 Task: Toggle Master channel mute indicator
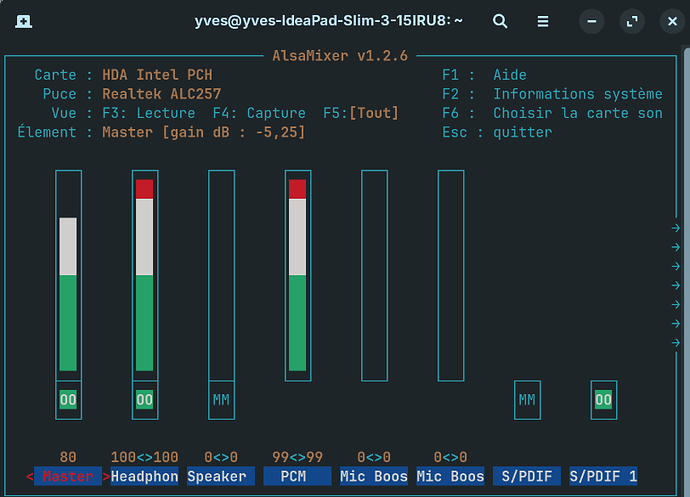(68, 400)
